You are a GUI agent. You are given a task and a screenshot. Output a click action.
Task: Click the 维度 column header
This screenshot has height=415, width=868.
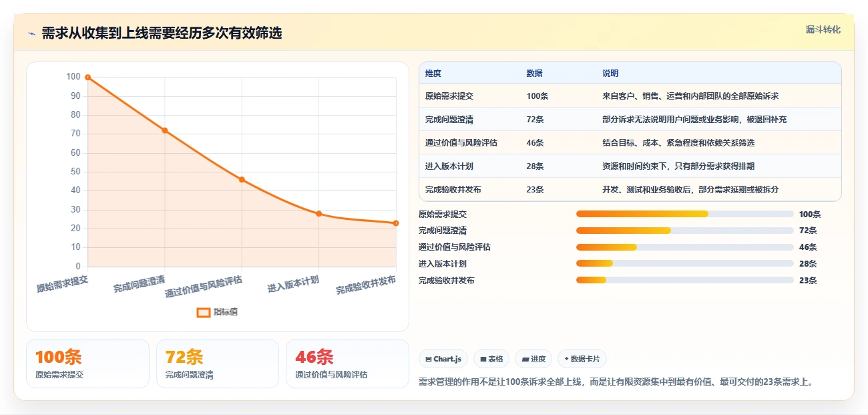pos(433,74)
